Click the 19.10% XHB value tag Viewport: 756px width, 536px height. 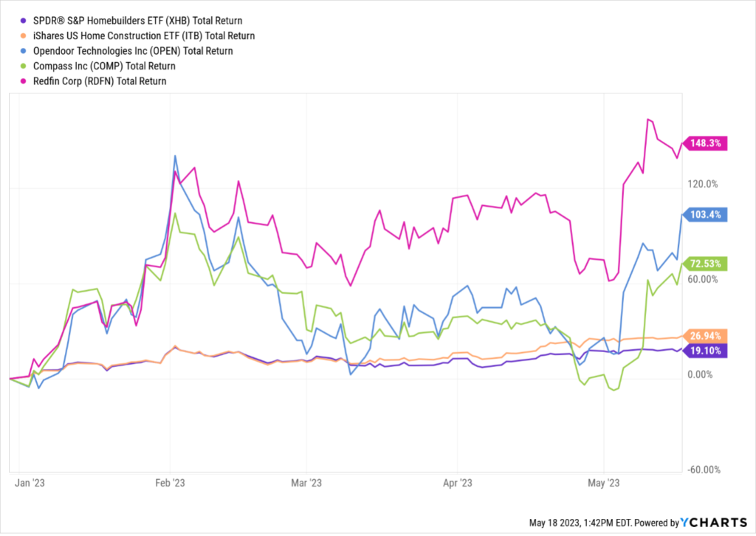click(x=708, y=351)
